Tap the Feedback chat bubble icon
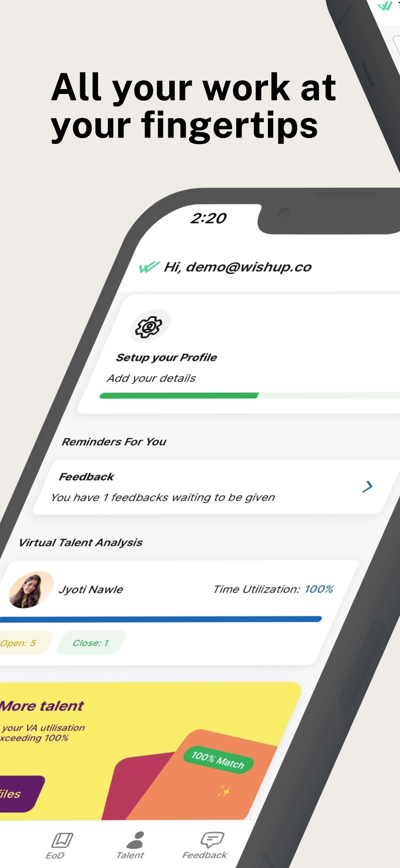Viewport: 400px width, 868px height. (x=212, y=840)
